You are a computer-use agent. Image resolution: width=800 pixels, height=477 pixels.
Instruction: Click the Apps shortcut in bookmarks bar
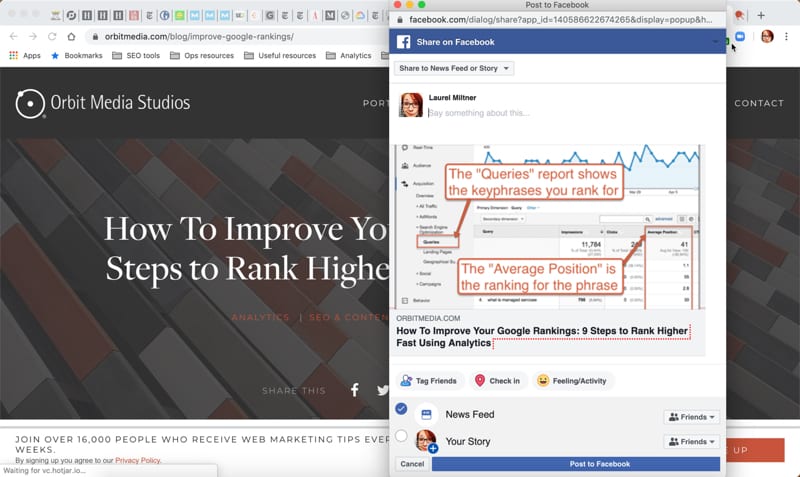pos(24,55)
